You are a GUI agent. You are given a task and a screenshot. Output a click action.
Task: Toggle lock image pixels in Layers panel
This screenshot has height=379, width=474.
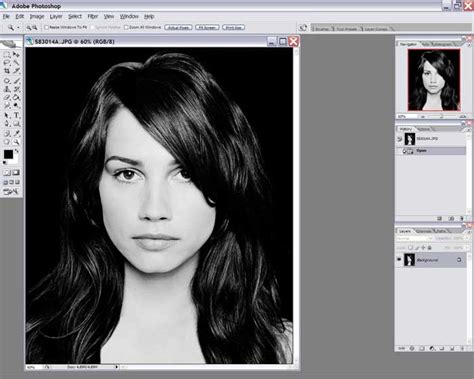[417, 248]
